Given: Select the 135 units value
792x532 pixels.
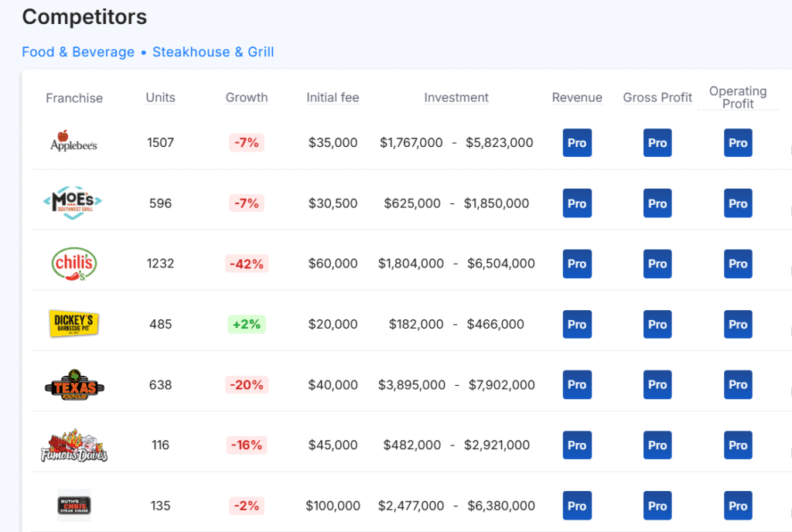Looking at the screenshot, I should click(161, 506).
